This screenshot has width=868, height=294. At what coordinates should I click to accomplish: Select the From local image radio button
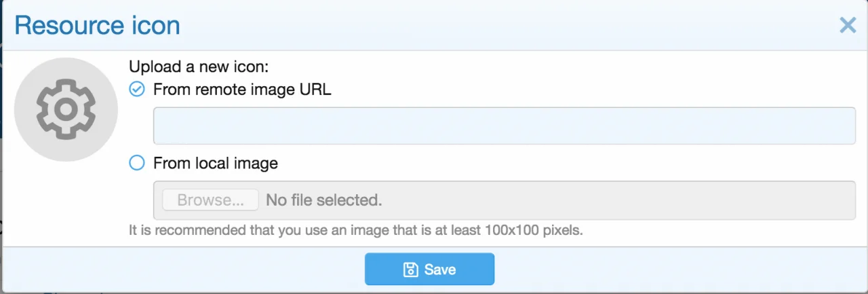click(x=137, y=163)
